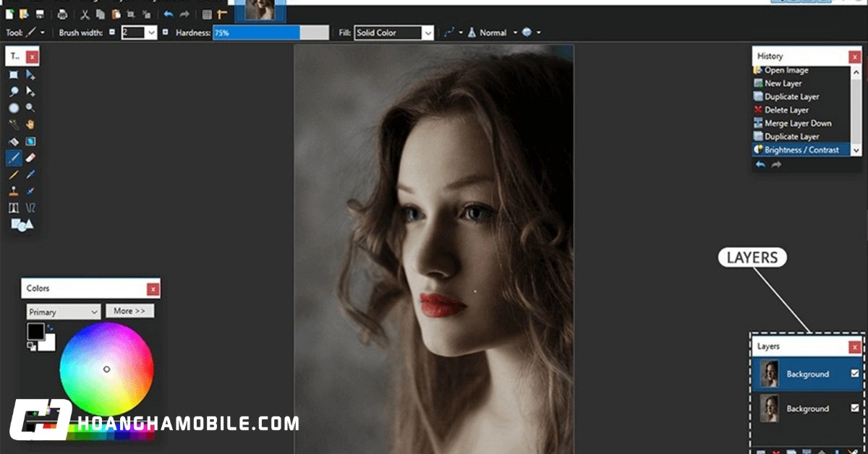Toggle the rulers icon
Viewport: 868px width, 454px height.
(x=222, y=14)
